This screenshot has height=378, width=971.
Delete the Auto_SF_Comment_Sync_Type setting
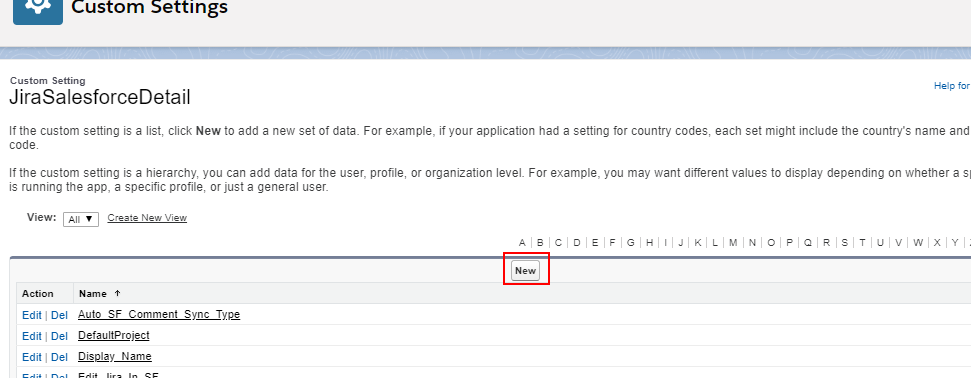[59, 315]
